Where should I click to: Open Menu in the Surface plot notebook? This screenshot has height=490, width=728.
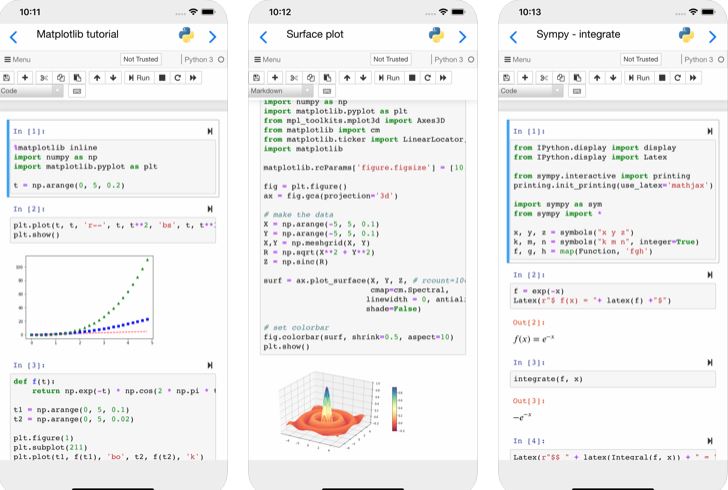267,59
